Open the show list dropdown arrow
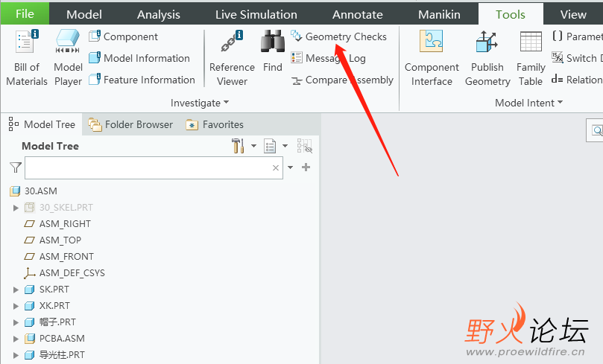The width and height of the screenshot is (603, 364). (x=285, y=146)
